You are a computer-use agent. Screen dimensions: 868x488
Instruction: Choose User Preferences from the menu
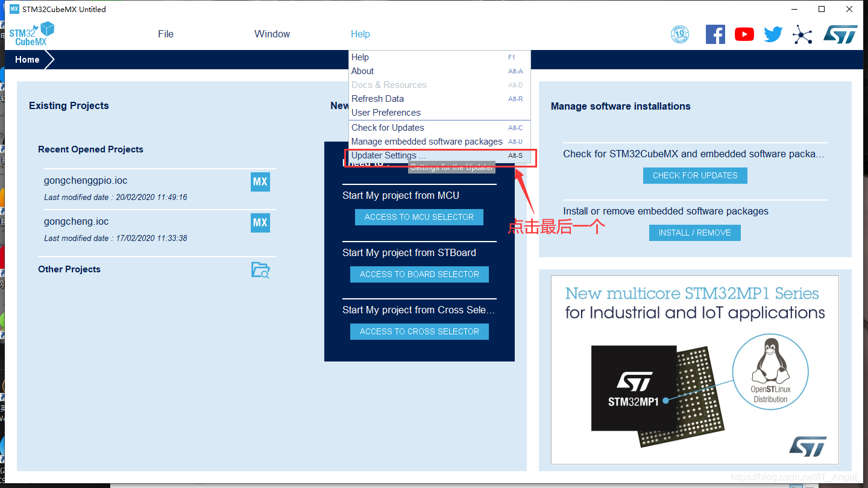(x=439, y=113)
